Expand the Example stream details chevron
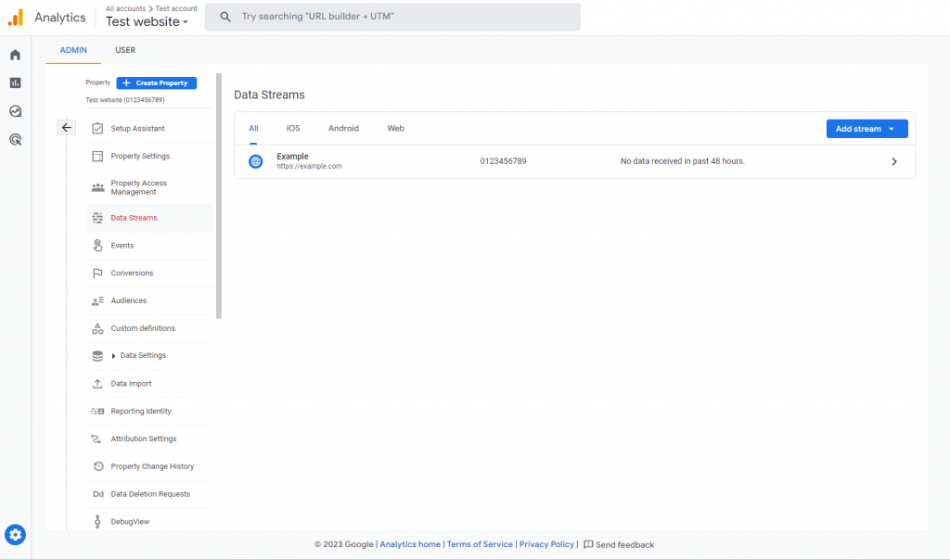950x560 pixels. pos(893,160)
